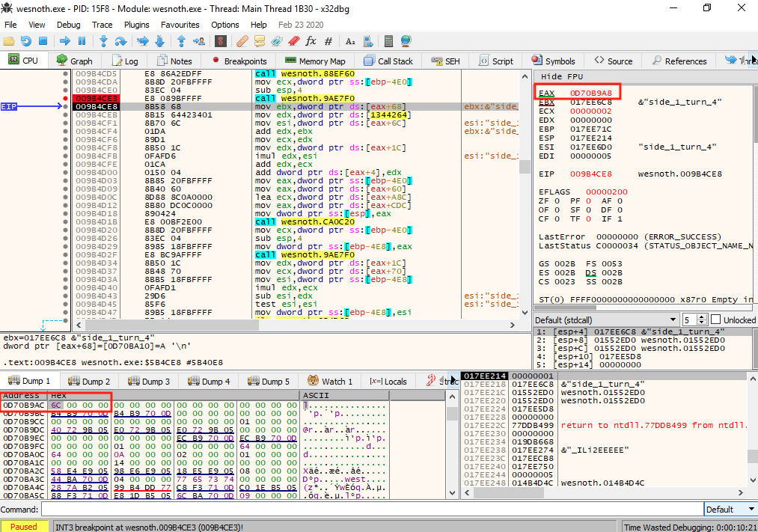Click the Run arrow icon
The width and height of the screenshot is (758, 532).
coord(65,41)
